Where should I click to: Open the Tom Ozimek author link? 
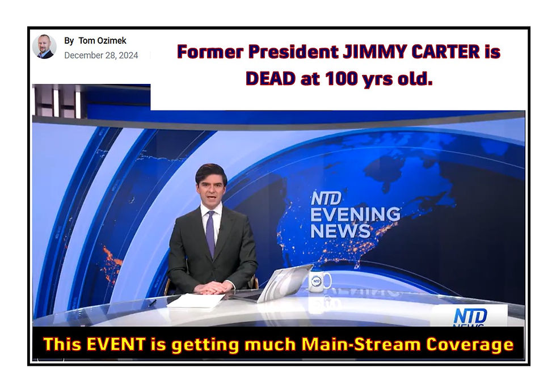(102, 41)
